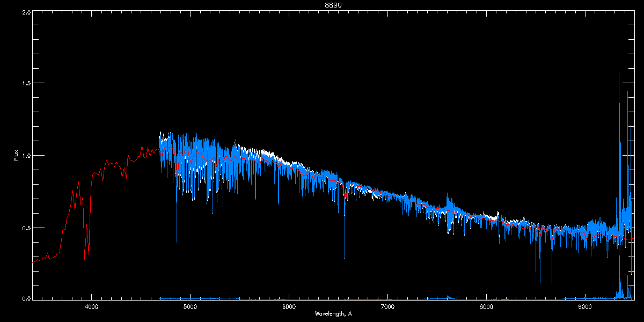Click the red curve's start at left edge
Screen dimensions: 644x322
click(34, 262)
